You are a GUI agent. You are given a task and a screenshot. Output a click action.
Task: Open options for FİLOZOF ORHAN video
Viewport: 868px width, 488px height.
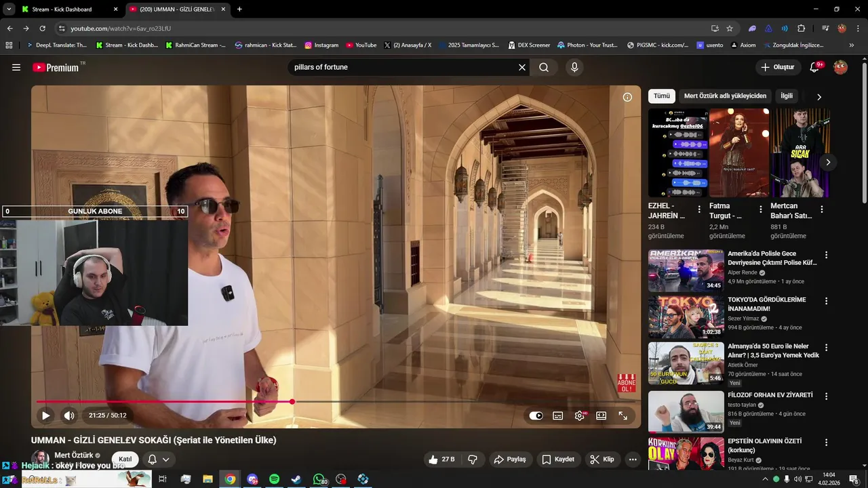[x=826, y=395]
